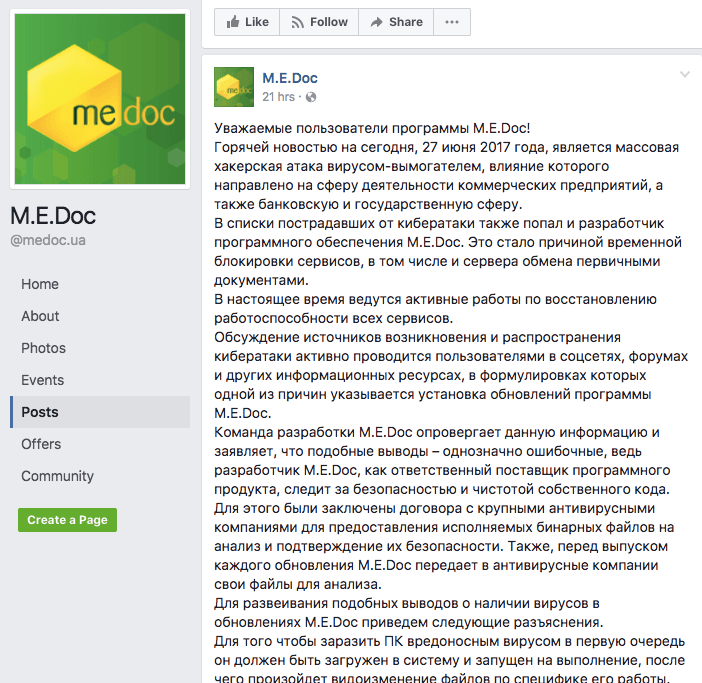This screenshot has width=702, height=683.
Task: Click the M.E.Doc page title in sidebar
Action: click(53, 216)
